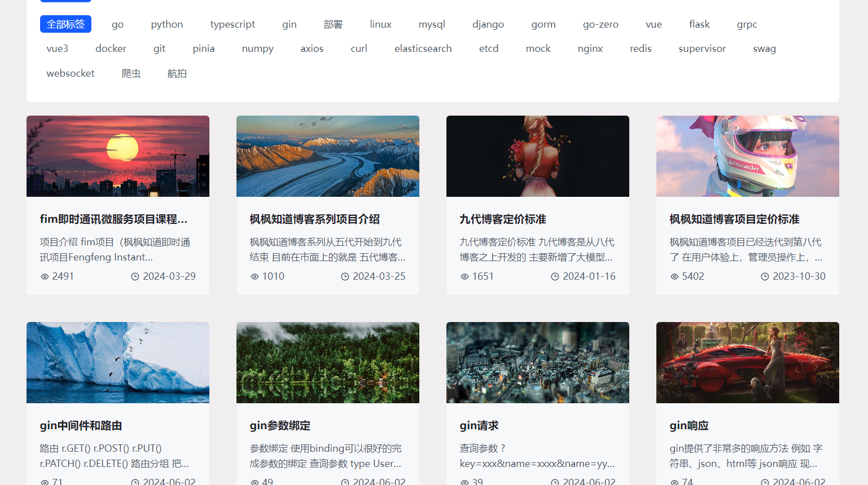Click the eye icon next to 5402 views
Viewport: 868px width, 485px height.
tap(674, 276)
